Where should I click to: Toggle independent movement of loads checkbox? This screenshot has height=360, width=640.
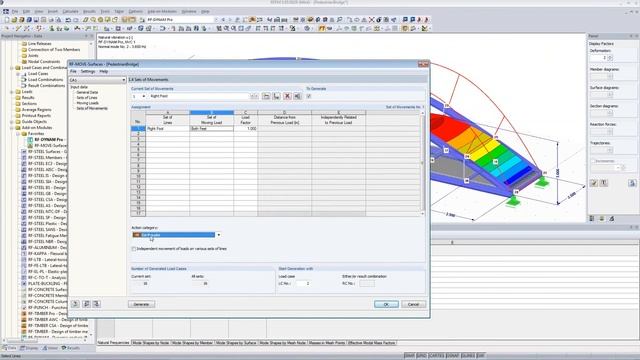(x=134, y=249)
